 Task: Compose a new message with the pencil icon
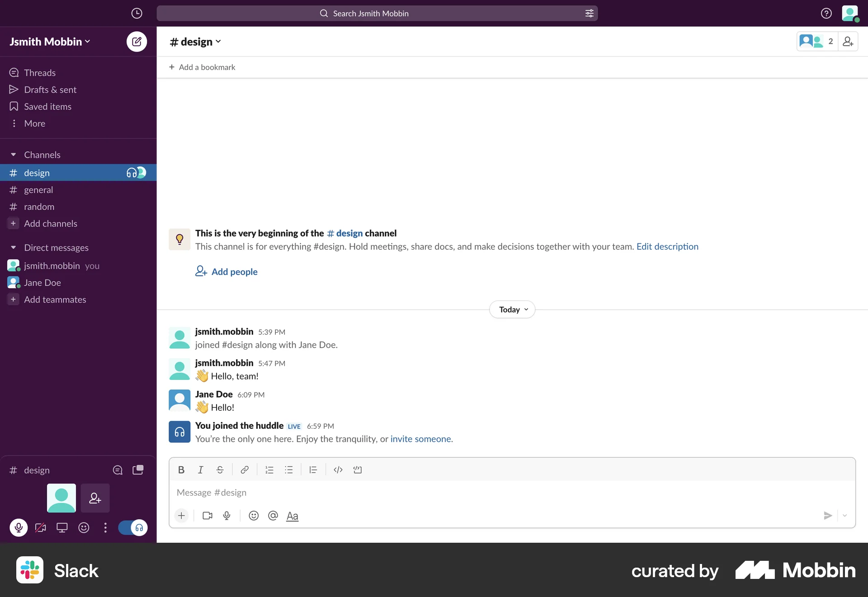tap(136, 41)
